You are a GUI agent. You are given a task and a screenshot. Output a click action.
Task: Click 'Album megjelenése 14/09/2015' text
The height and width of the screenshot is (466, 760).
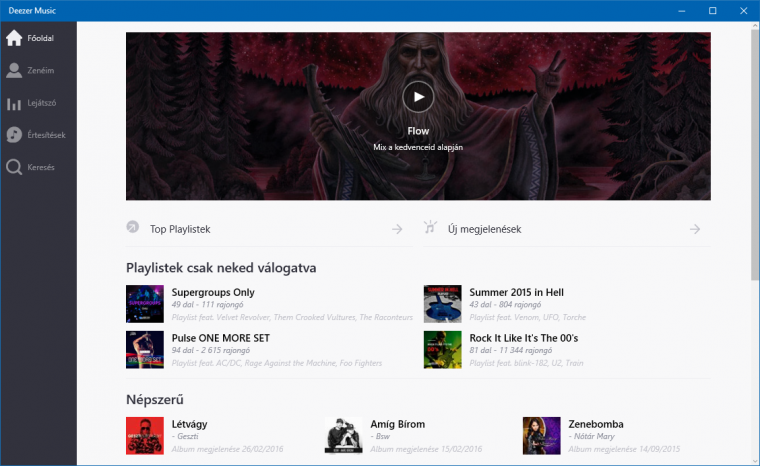pos(624,449)
